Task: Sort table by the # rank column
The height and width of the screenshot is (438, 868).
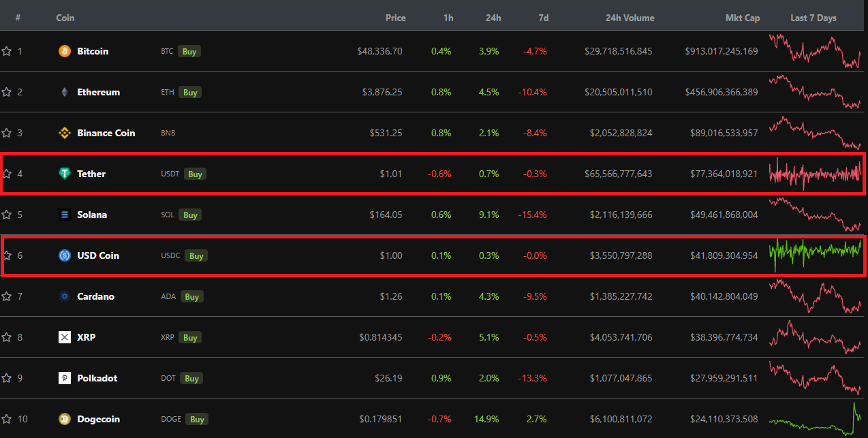Action: [x=18, y=18]
